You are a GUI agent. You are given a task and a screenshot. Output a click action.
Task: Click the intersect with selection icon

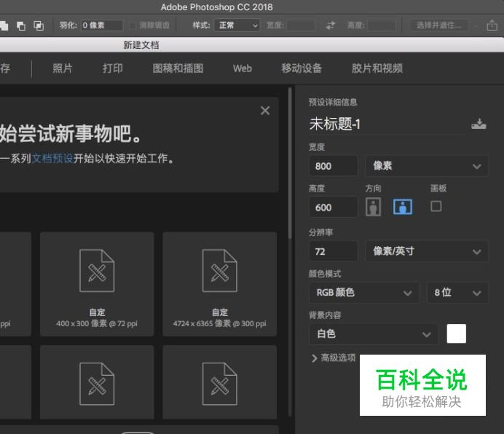(x=39, y=25)
